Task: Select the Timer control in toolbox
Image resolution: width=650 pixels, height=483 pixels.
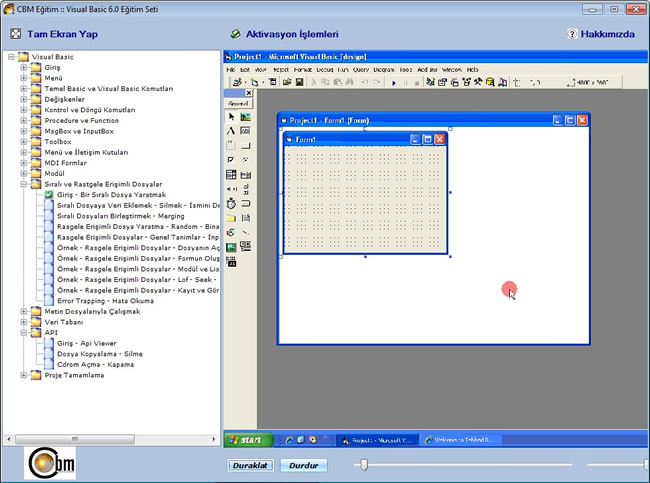Action: coord(232,203)
